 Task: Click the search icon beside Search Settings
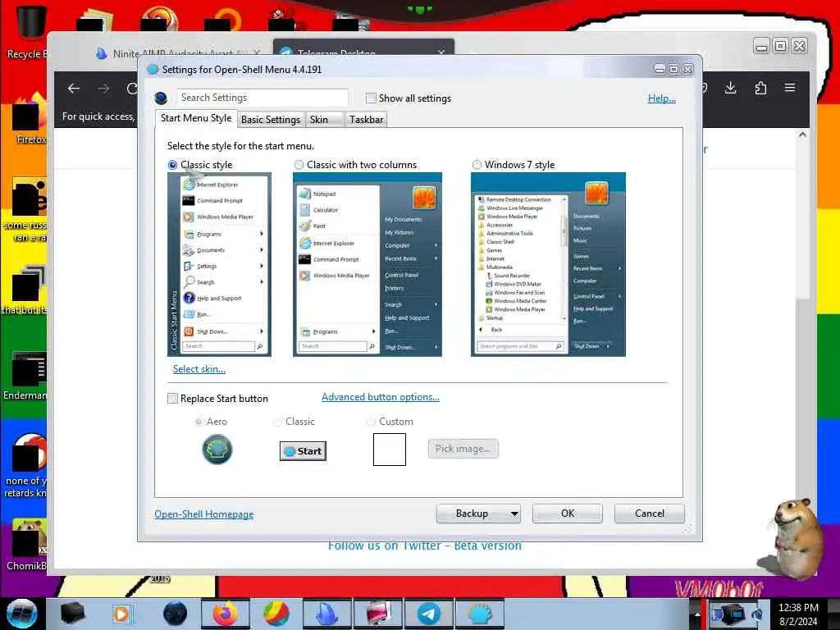(161, 98)
